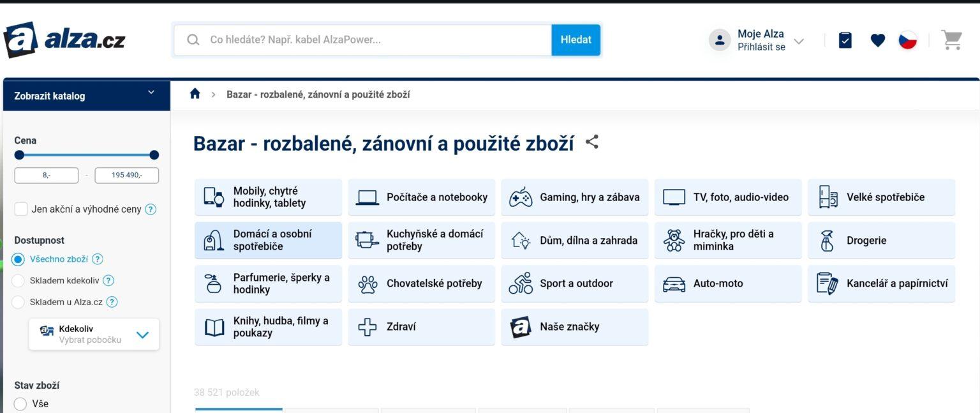This screenshot has width=980, height=413.
Task: Click the Czech flag language icon
Action: (x=908, y=40)
